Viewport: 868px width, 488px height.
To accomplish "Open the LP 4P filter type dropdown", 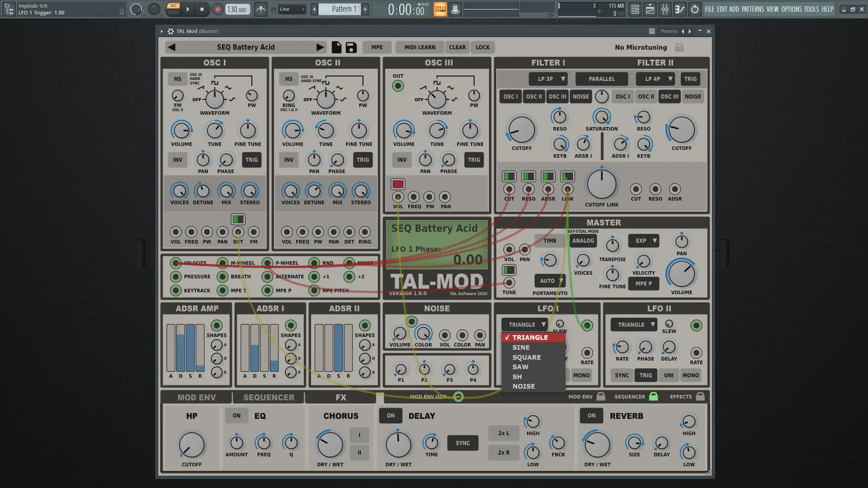I will 655,79.
